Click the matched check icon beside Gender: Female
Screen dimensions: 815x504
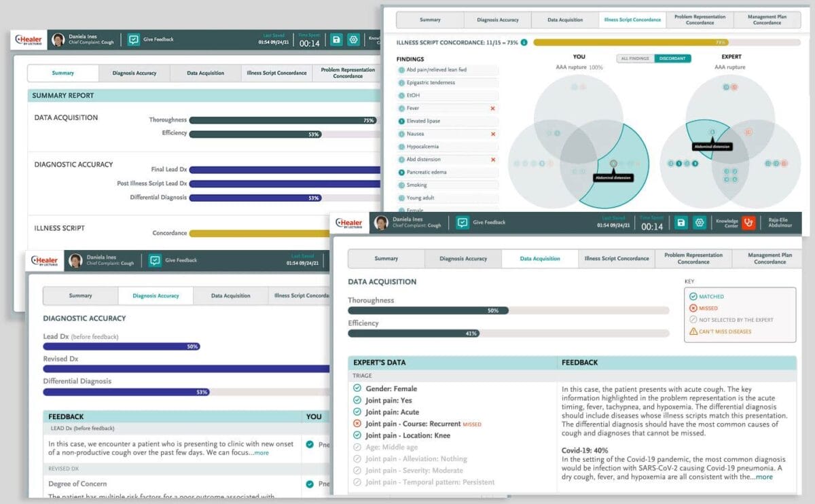point(357,389)
